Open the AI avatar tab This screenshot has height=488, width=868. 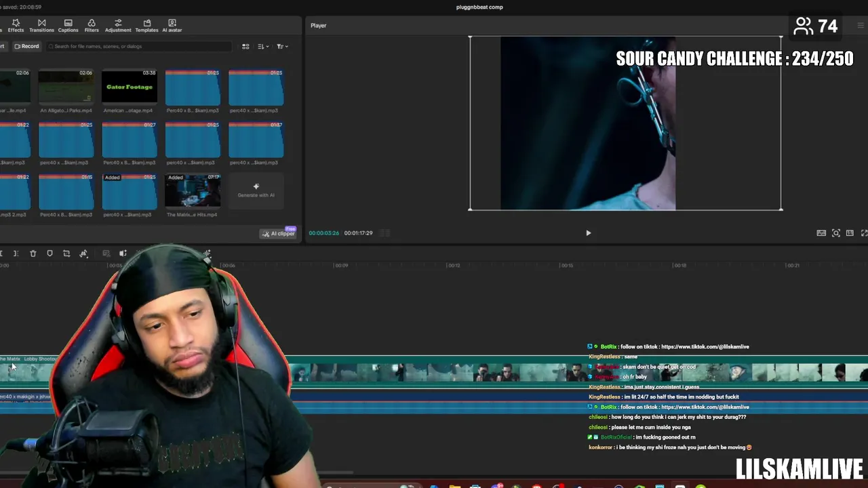click(x=172, y=26)
